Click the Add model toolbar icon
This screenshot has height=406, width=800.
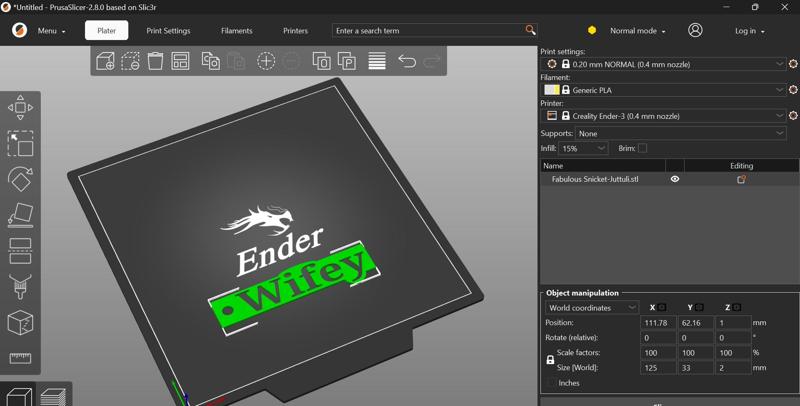(105, 61)
